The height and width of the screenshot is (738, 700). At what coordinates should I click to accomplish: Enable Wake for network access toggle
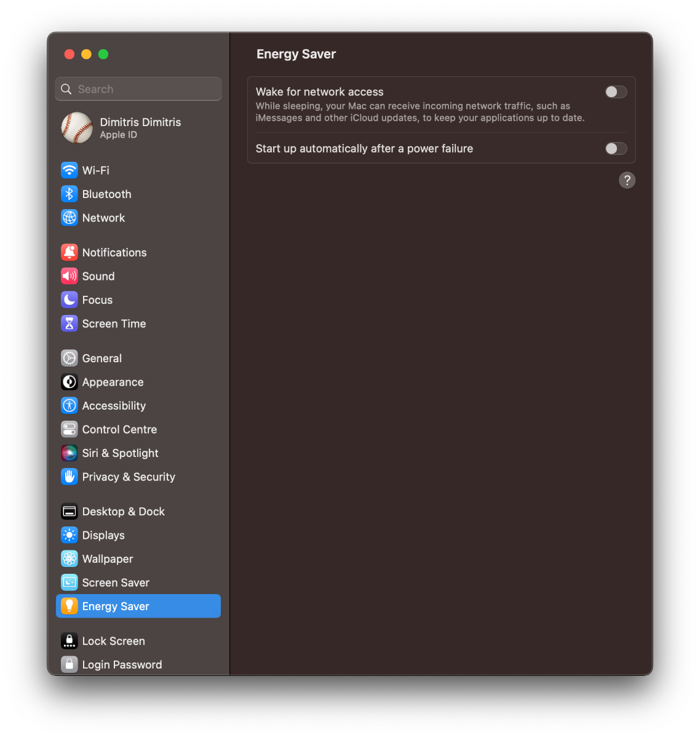[616, 92]
